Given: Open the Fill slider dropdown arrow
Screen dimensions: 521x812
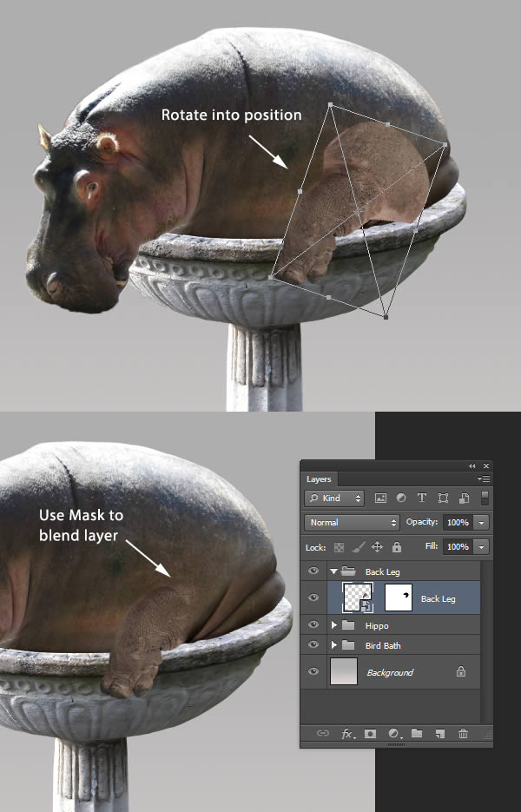Looking at the screenshot, I should point(482,547).
